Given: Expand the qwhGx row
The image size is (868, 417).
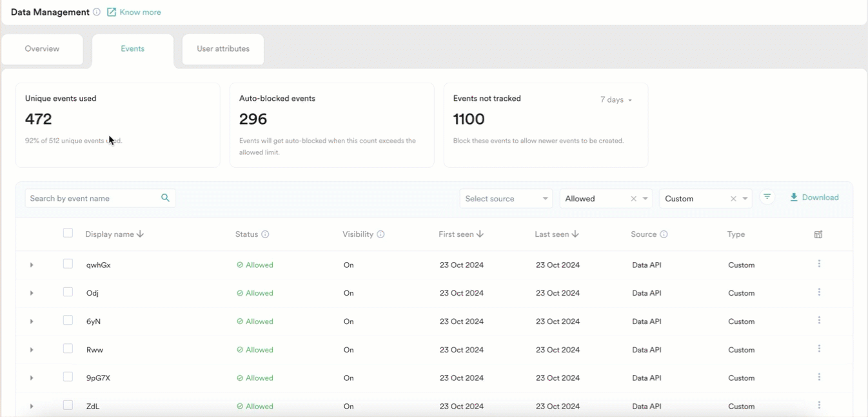Looking at the screenshot, I should [x=32, y=265].
